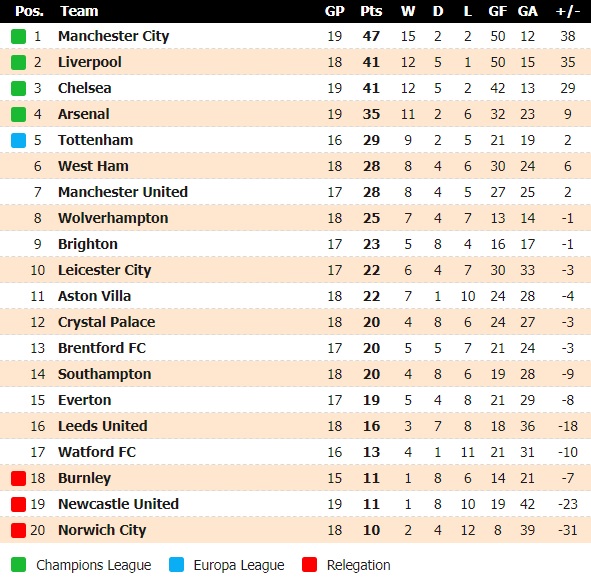Click Manchester City's 47 points value
The image size is (591, 586).
coord(371,36)
